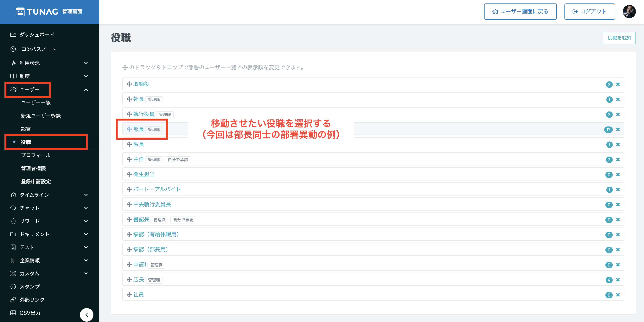Click the drag handle beside 執行役員
This screenshot has height=322, width=644.
pyautogui.click(x=129, y=114)
